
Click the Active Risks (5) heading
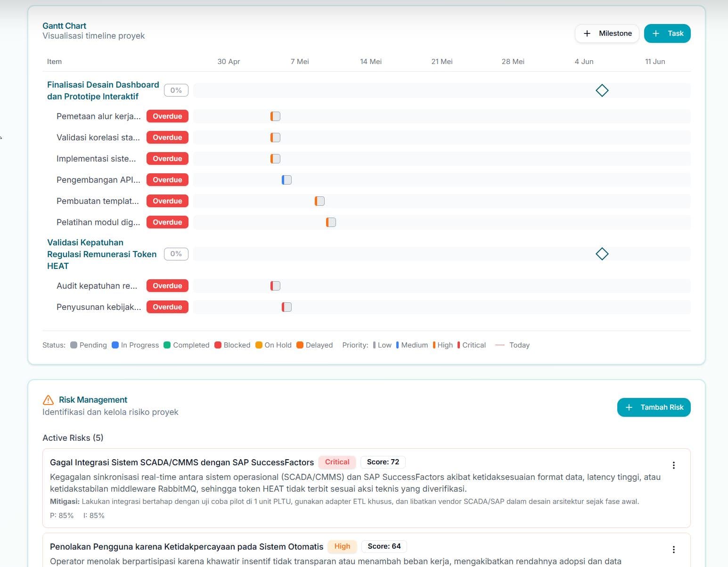pyautogui.click(x=73, y=438)
